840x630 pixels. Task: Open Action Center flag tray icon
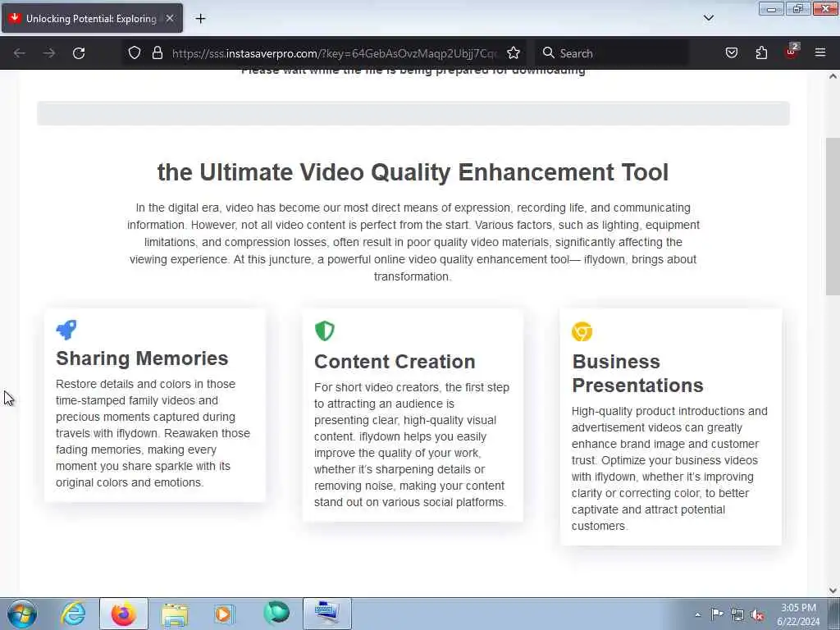pyautogui.click(x=717, y=614)
